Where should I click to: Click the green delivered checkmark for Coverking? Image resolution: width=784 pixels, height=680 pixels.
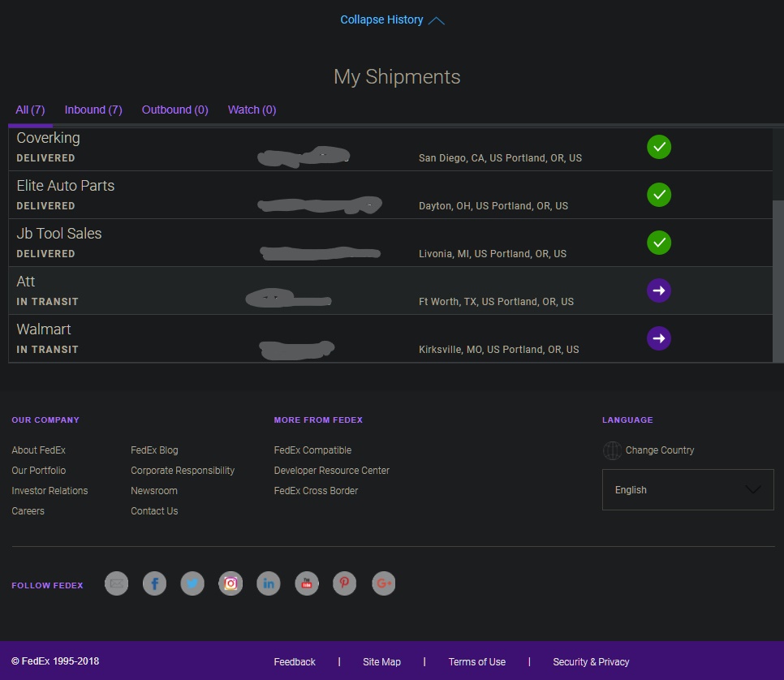click(x=659, y=147)
